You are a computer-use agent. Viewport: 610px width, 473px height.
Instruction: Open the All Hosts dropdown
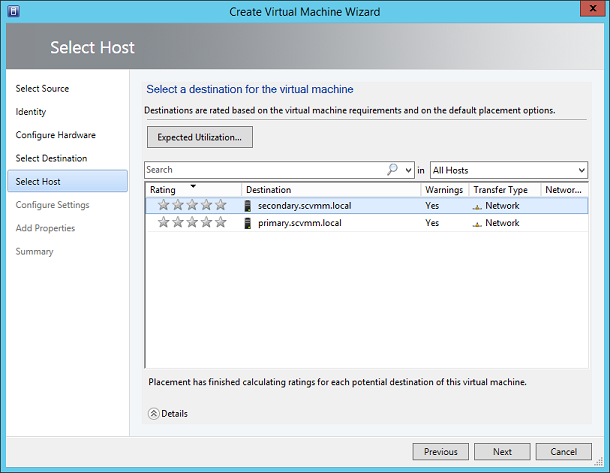pos(509,170)
